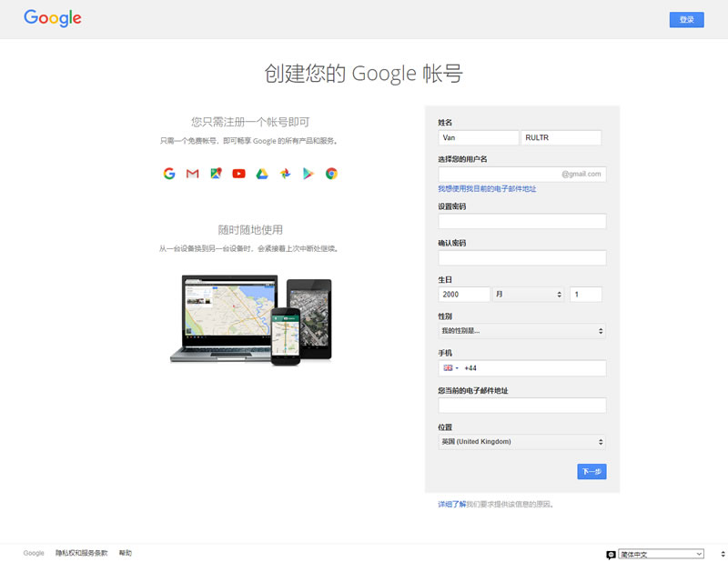Click the blue 登录 sign-in button

tap(687, 19)
